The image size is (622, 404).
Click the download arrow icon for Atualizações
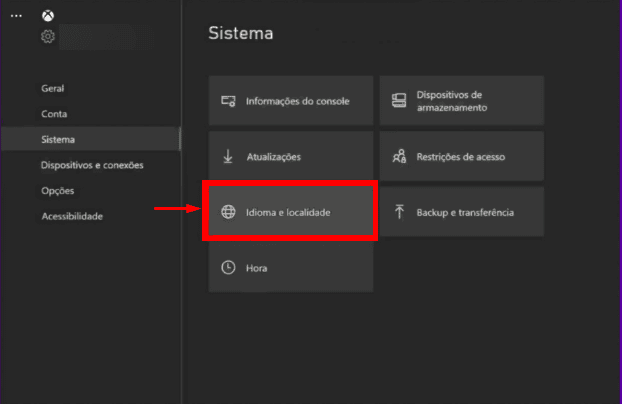228,157
